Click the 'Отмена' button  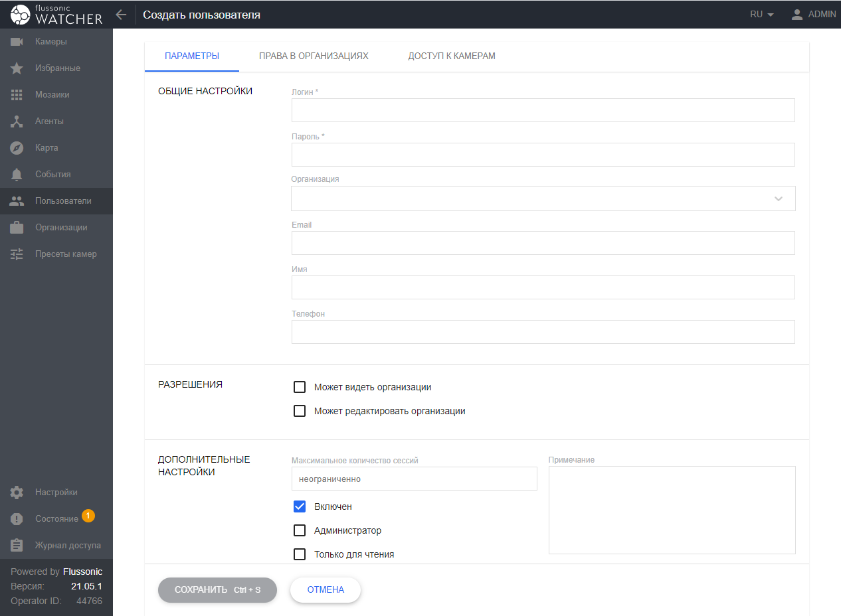pyautogui.click(x=326, y=590)
